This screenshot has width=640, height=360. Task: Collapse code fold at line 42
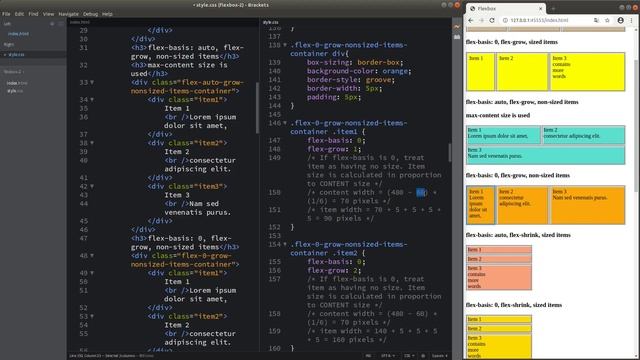click(x=92, y=186)
